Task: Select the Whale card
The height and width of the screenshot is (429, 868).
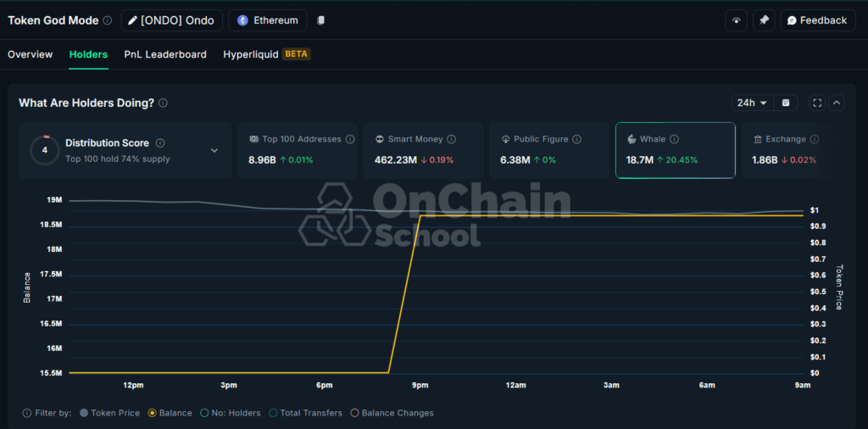Action: coord(676,150)
